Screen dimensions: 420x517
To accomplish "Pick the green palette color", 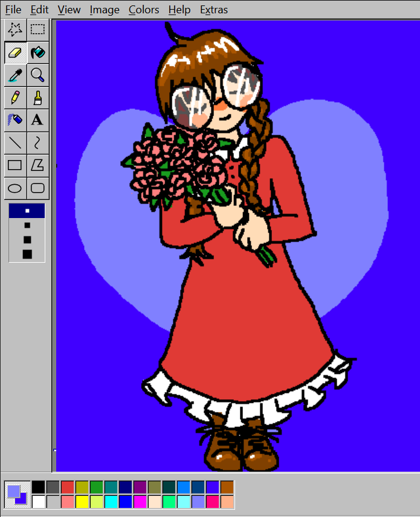I will 96,487.
